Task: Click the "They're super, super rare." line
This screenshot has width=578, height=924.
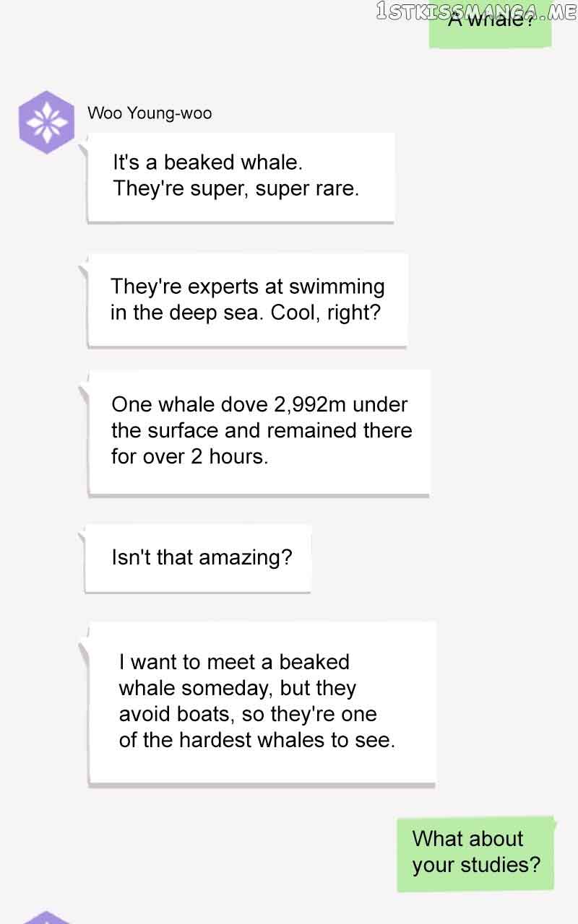Action: [x=236, y=189]
